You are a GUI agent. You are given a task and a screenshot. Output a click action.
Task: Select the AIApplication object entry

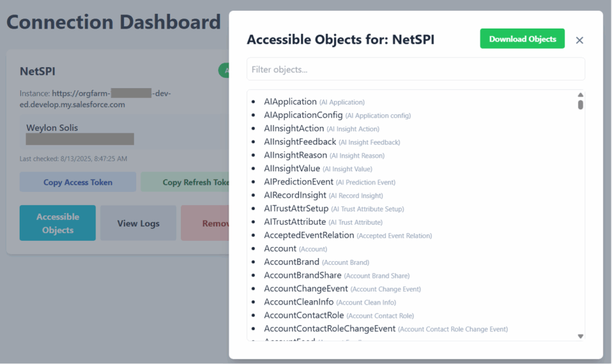click(x=314, y=102)
